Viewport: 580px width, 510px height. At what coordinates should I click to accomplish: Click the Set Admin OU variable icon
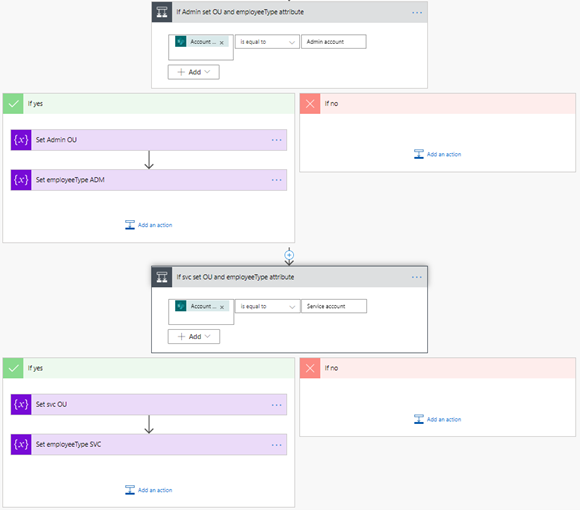[x=21, y=140]
